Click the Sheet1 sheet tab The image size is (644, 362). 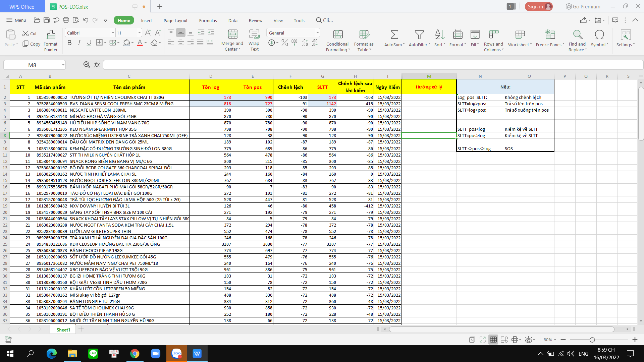[x=63, y=330]
